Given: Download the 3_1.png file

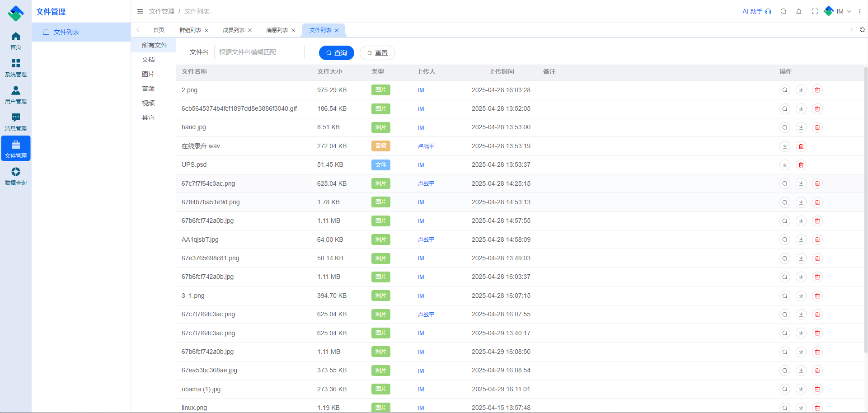Looking at the screenshot, I should [801, 296].
